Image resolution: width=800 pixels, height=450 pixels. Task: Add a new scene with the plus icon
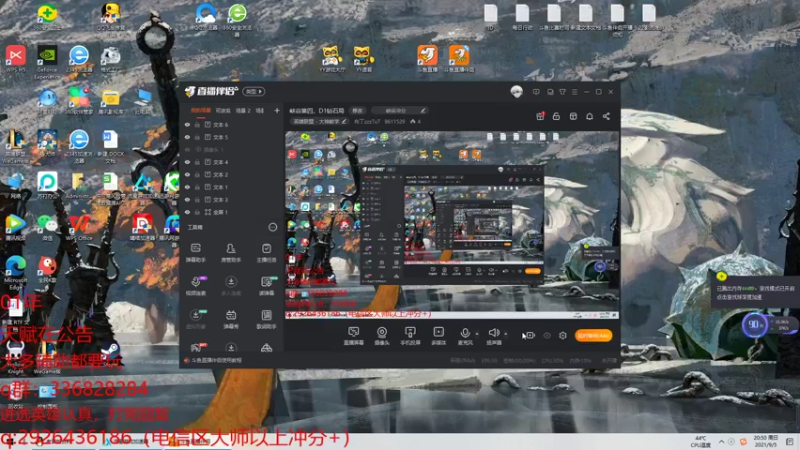277,110
